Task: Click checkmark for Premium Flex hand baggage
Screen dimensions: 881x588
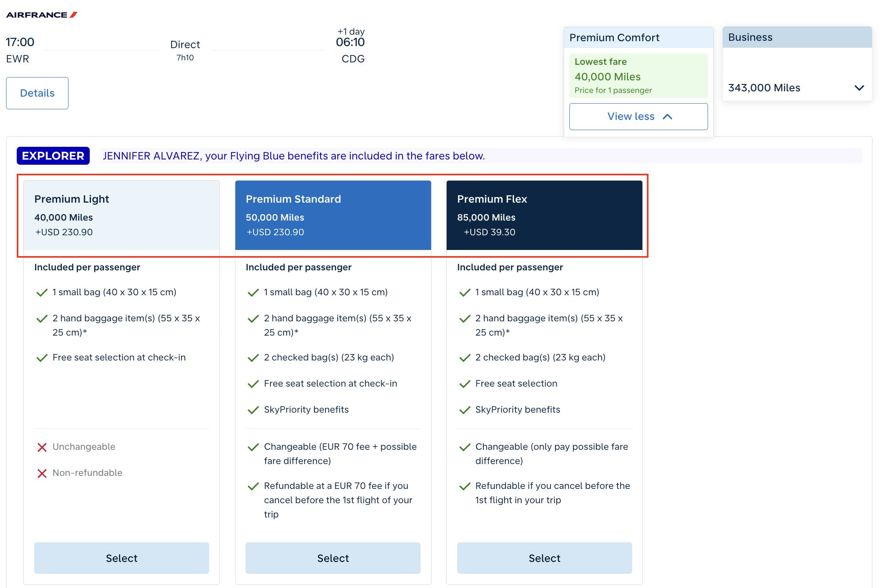Action: point(465,319)
